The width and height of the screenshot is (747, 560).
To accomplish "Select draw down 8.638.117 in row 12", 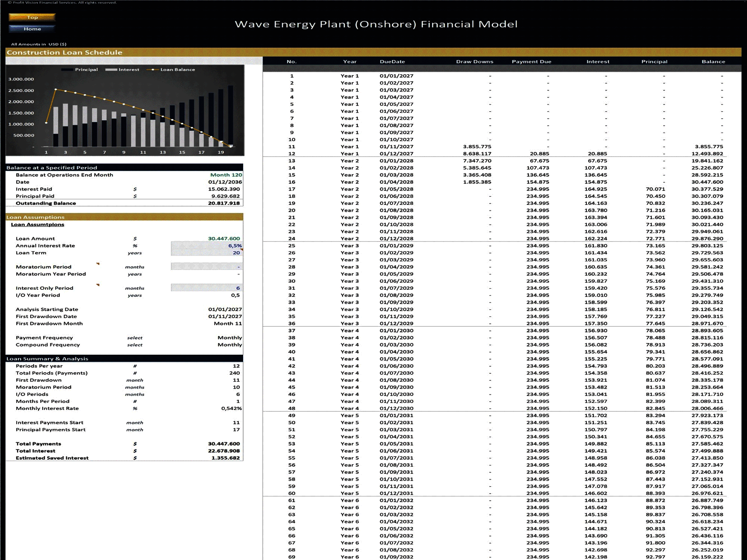I will point(477,154).
